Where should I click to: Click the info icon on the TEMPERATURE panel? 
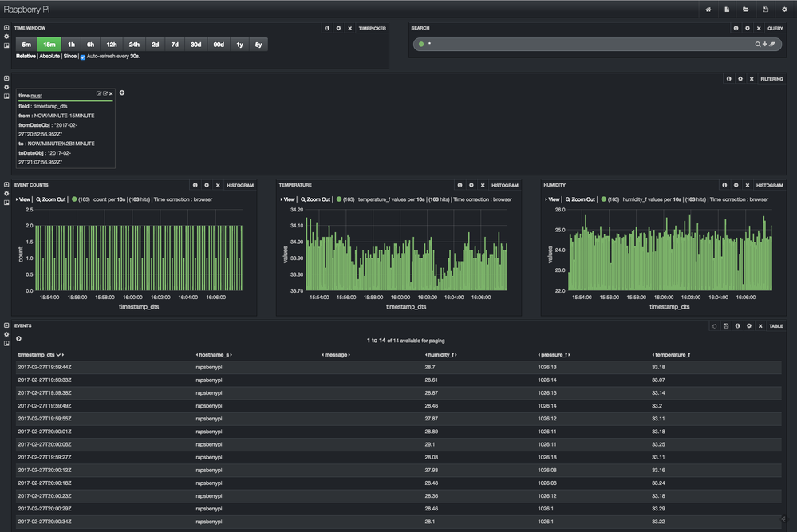pyautogui.click(x=460, y=185)
